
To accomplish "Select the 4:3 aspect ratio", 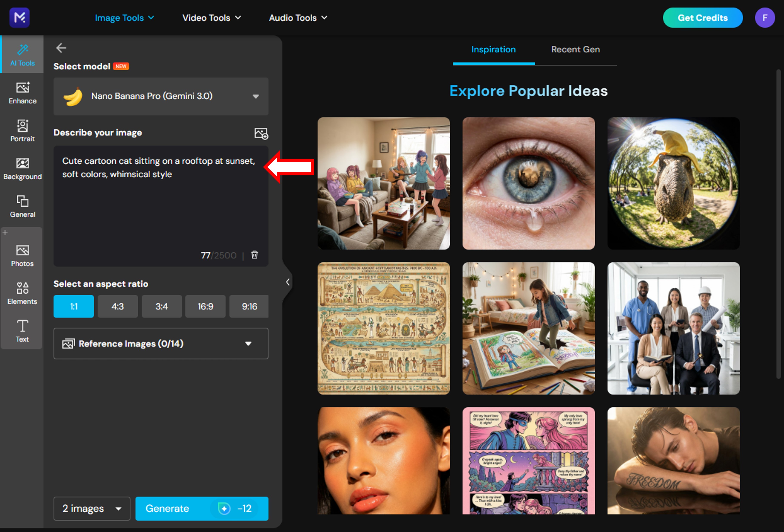I will click(117, 306).
